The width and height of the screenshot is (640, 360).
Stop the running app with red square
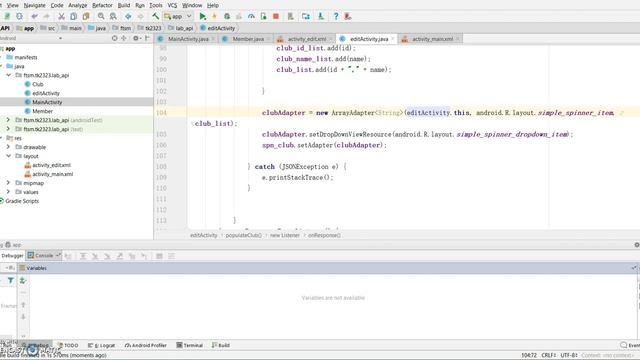tap(276, 16)
